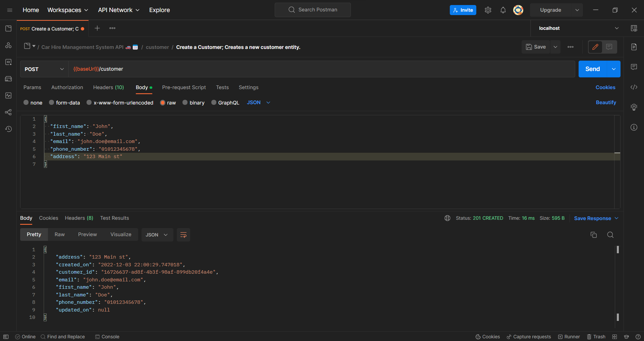The width and height of the screenshot is (644, 341).
Task: Click Beautify link
Action: (606, 103)
